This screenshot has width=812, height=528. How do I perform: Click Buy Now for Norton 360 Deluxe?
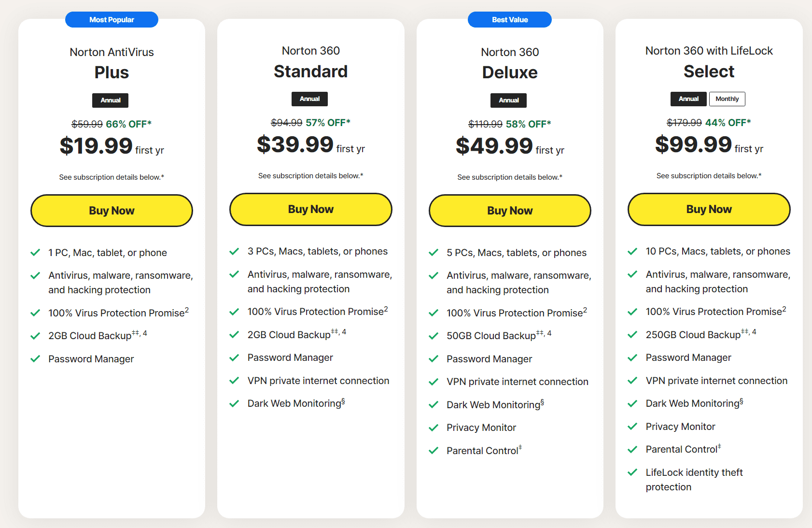(x=510, y=211)
